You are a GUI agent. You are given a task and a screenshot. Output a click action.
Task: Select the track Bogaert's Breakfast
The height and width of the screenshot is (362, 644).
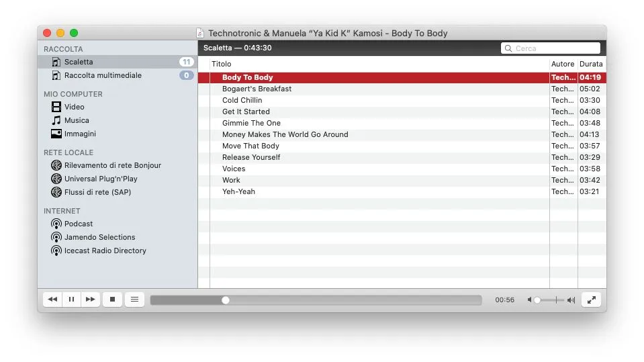(402, 89)
